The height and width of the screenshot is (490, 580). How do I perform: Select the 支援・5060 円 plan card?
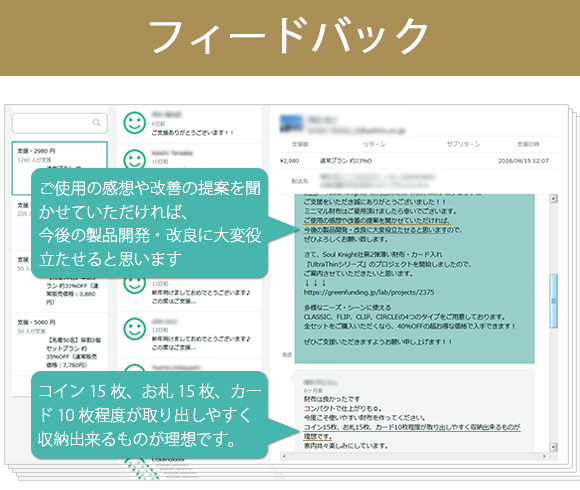60,344
